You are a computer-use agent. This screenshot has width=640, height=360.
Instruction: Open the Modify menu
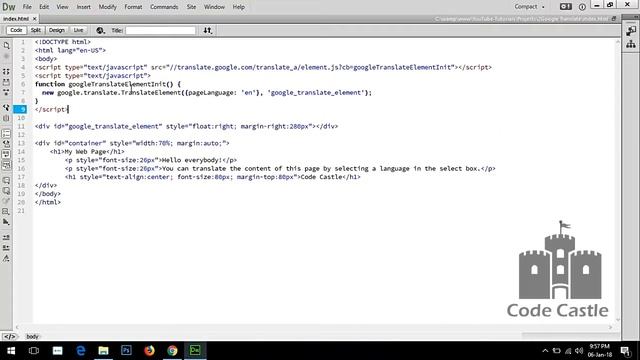tap(107, 7)
